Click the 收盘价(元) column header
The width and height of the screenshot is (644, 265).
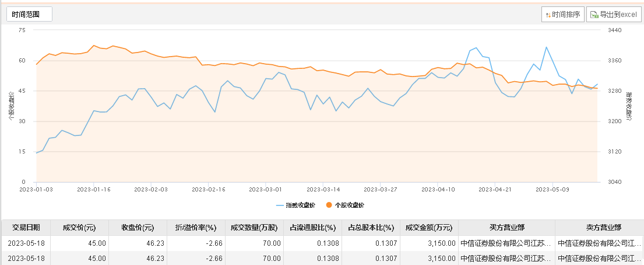[138, 228]
